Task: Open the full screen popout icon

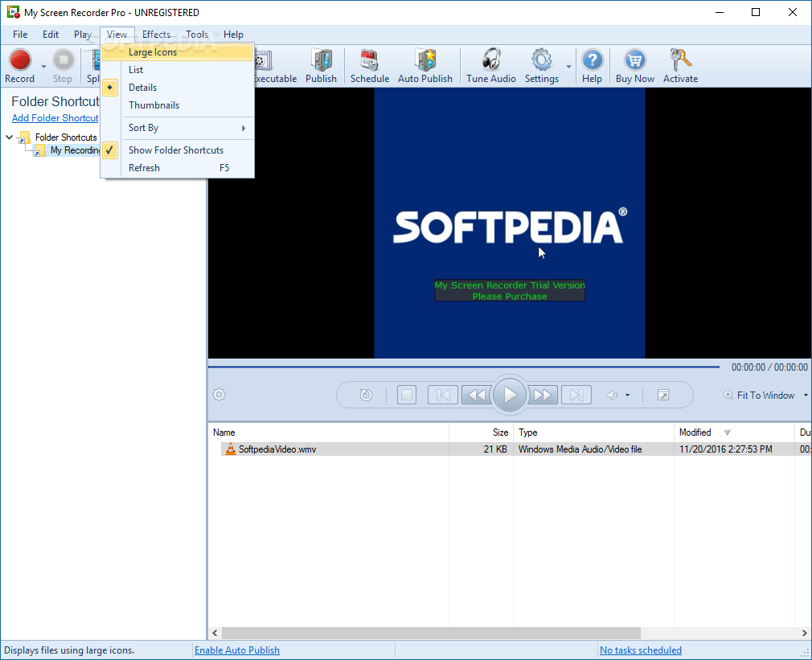Action: click(x=662, y=395)
